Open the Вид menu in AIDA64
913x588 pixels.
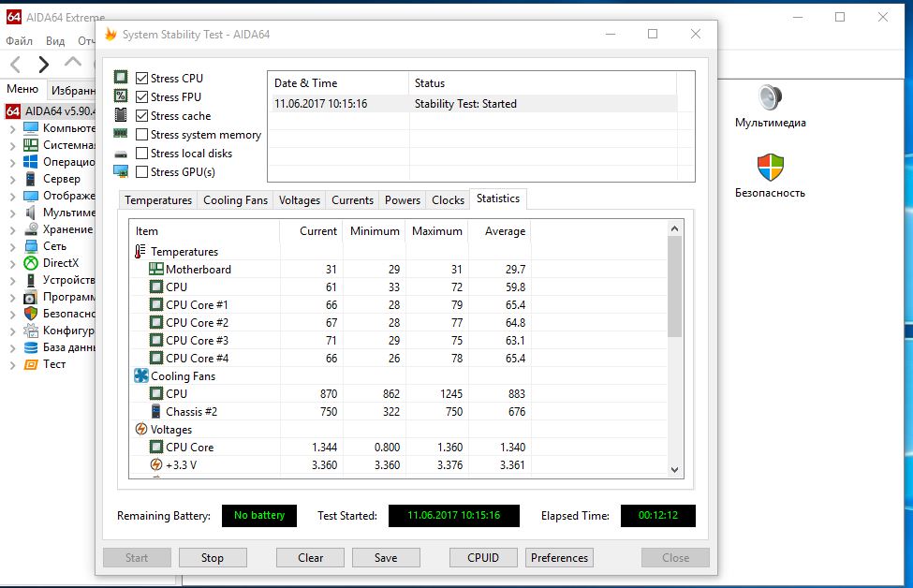point(55,41)
